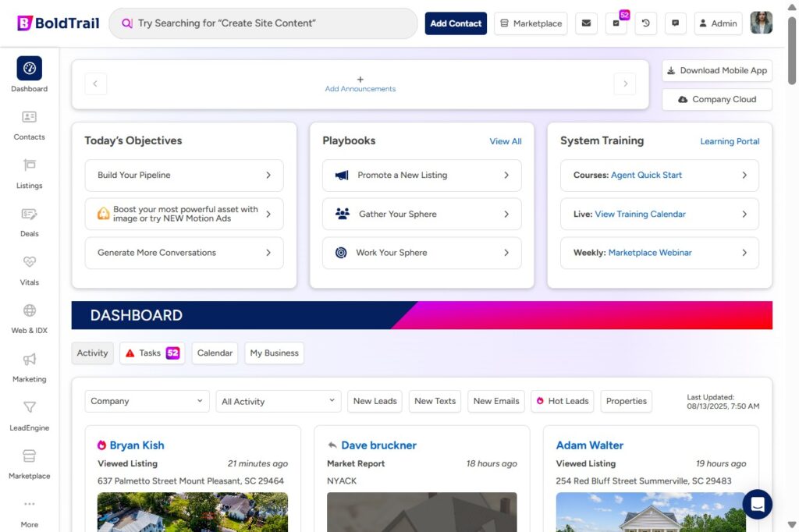Viewport: 799px width, 532px height.
Task: Click the Add Contact button
Action: 456,23
